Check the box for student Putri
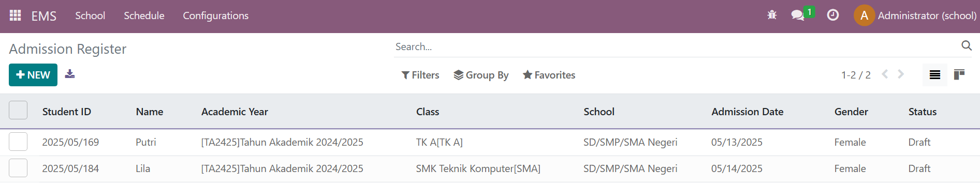Image resolution: width=980 pixels, height=186 pixels. (18, 142)
